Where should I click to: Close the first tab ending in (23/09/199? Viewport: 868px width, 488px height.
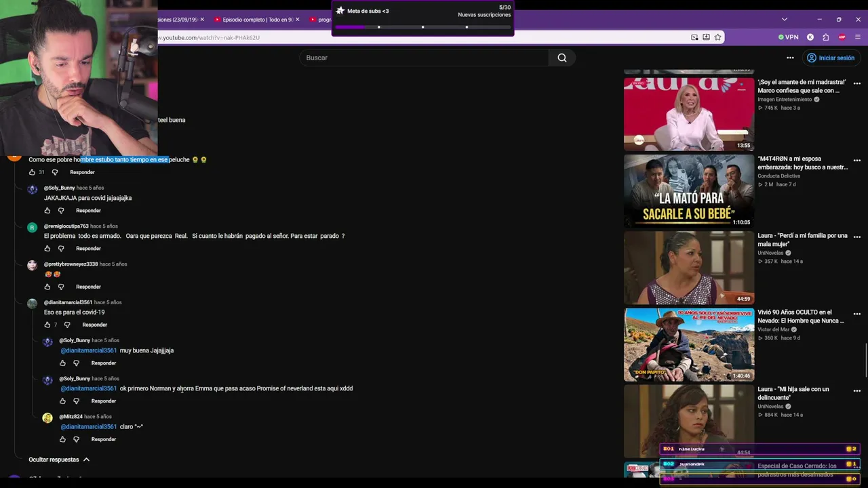(x=202, y=20)
